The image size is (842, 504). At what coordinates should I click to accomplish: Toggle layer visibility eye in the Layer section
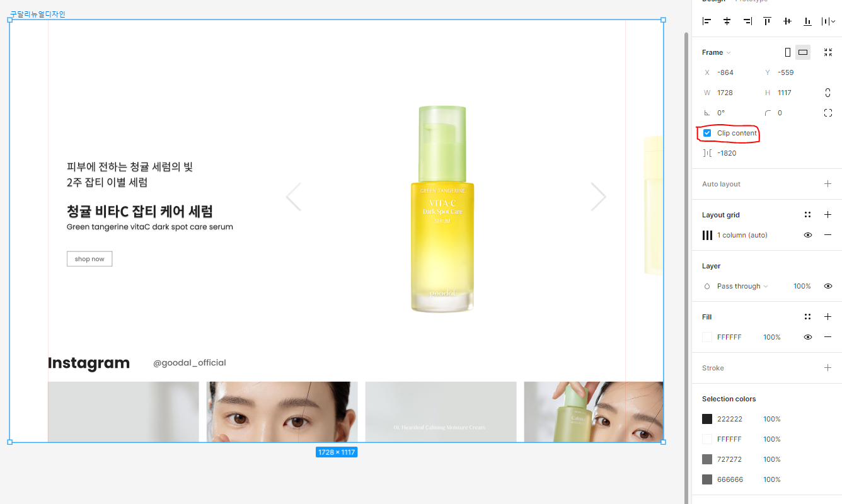click(x=828, y=286)
